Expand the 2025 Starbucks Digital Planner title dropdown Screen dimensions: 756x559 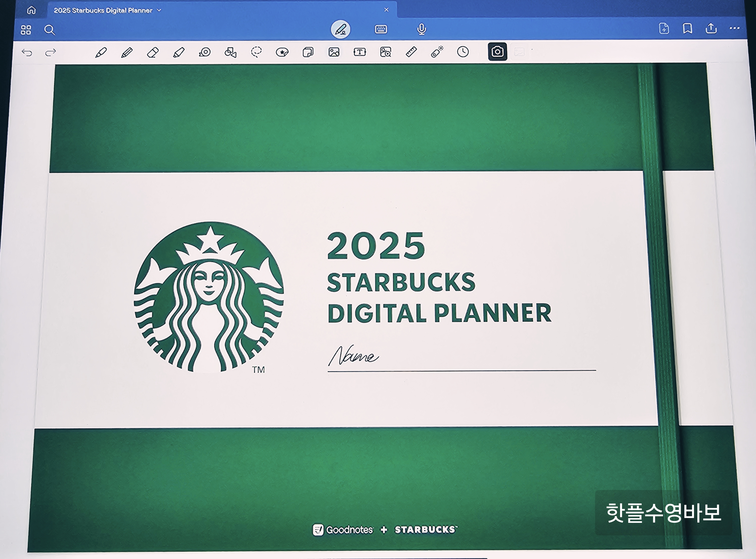point(159,11)
